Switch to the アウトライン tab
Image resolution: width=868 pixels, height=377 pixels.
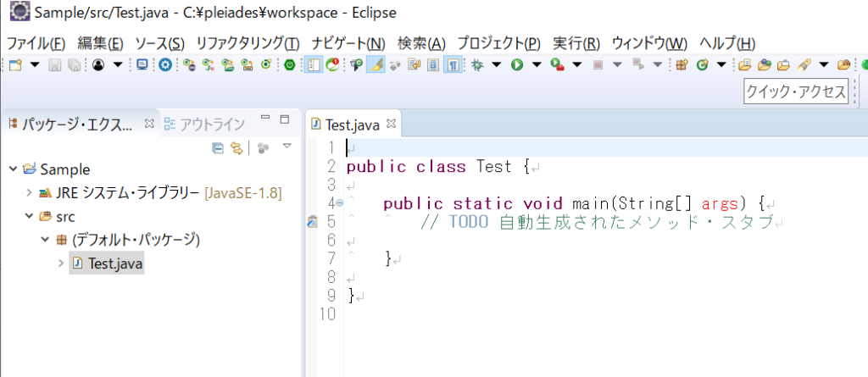[x=205, y=124]
